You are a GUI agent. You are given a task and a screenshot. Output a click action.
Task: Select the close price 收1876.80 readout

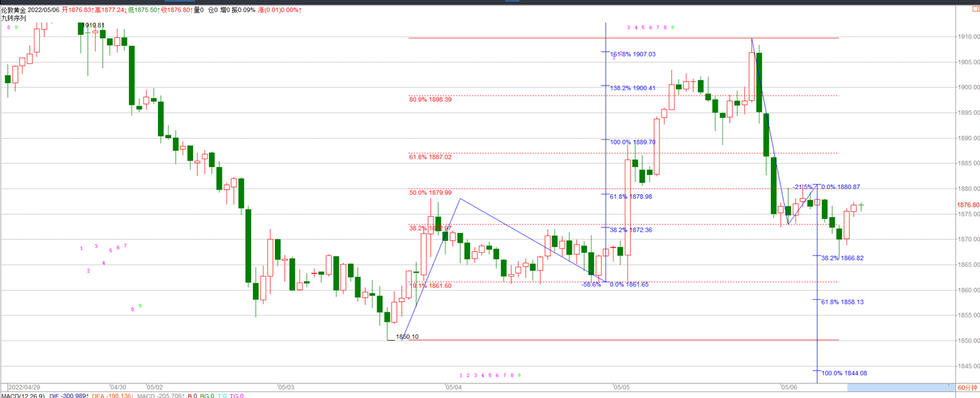pos(177,10)
